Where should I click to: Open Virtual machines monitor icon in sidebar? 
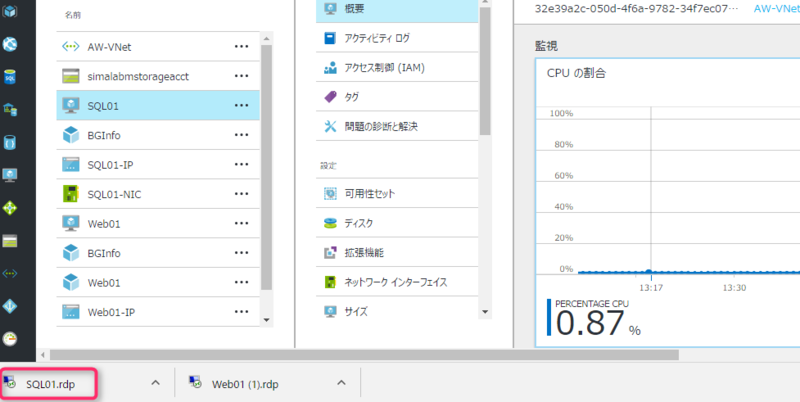pyautogui.click(x=10, y=174)
